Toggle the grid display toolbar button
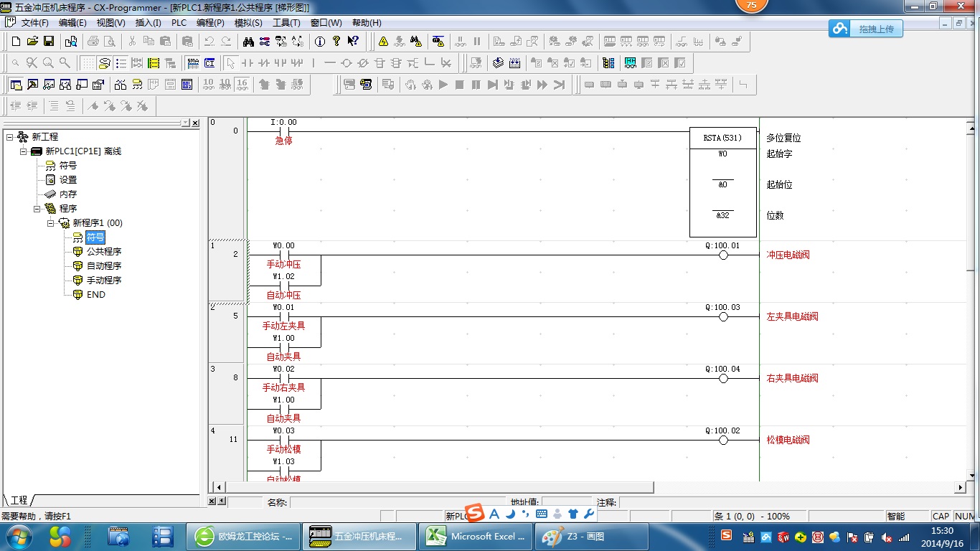The width and height of the screenshot is (980, 551). click(x=87, y=63)
